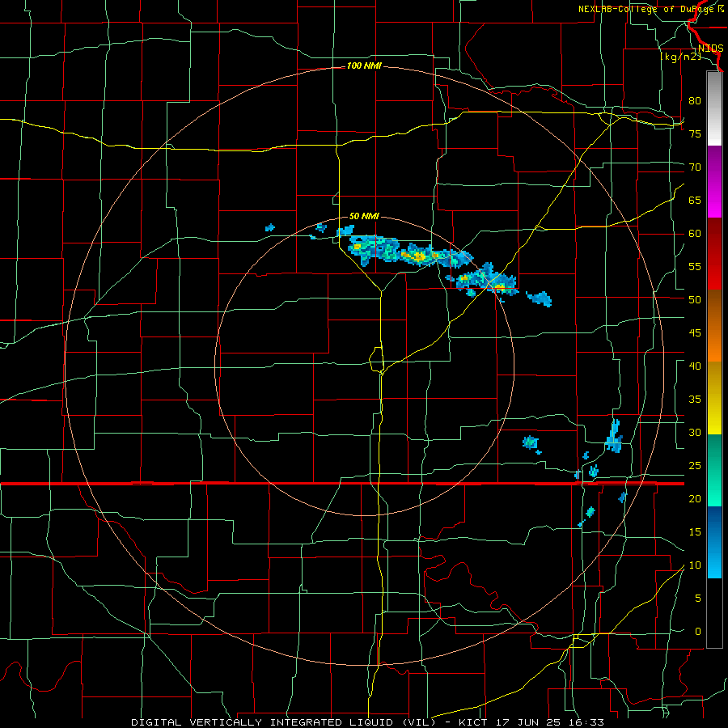Select the 100 NMI range ring label
728x728 pixels.
(364, 66)
